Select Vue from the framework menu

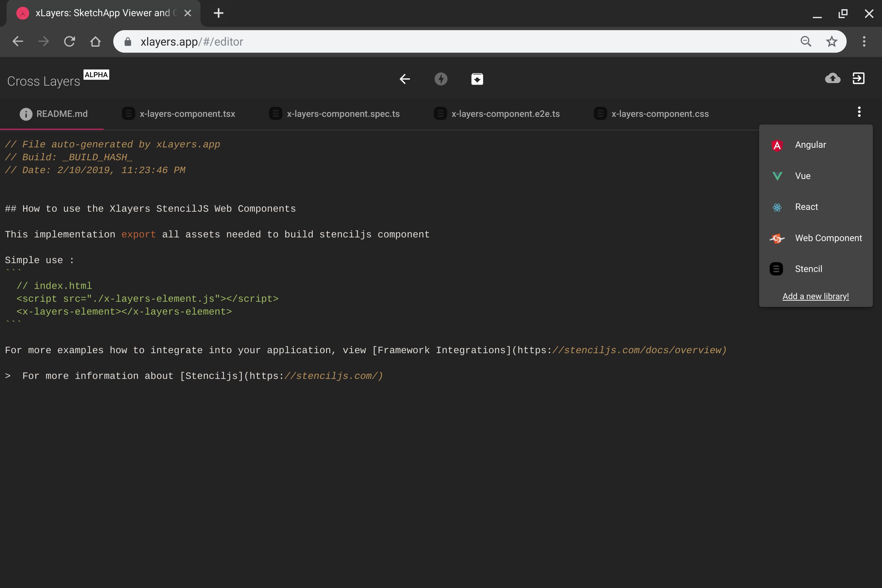(815, 176)
